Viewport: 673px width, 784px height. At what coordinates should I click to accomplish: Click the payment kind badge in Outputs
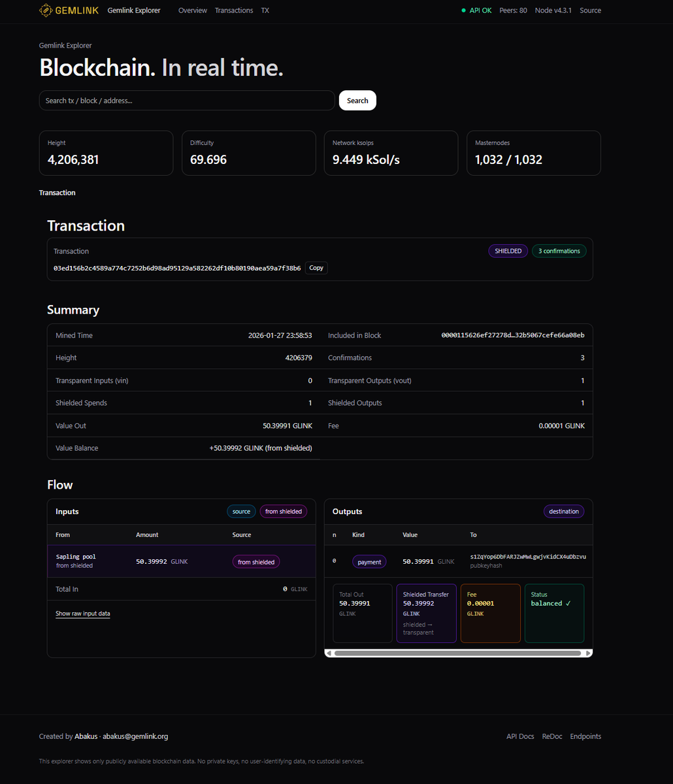[x=369, y=561]
